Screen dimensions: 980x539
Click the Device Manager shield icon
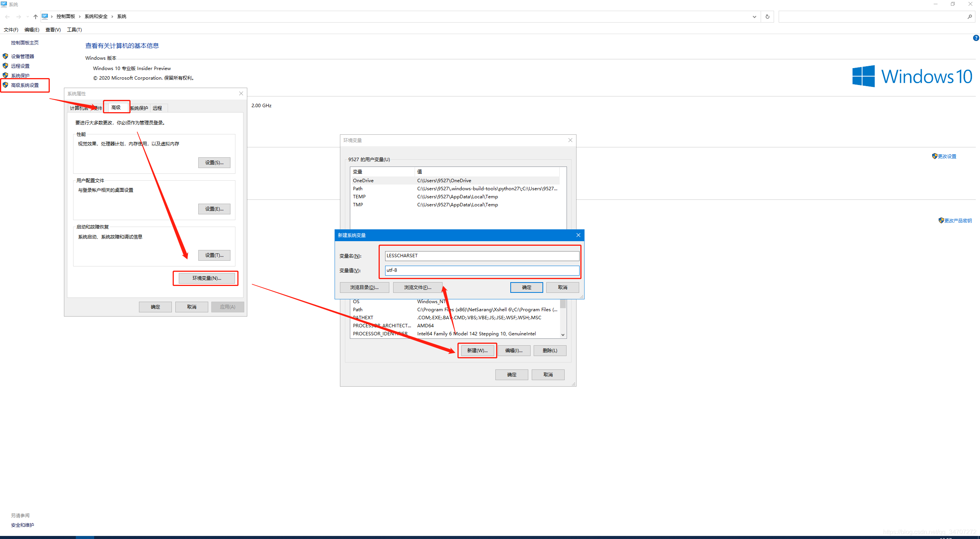[5, 56]
